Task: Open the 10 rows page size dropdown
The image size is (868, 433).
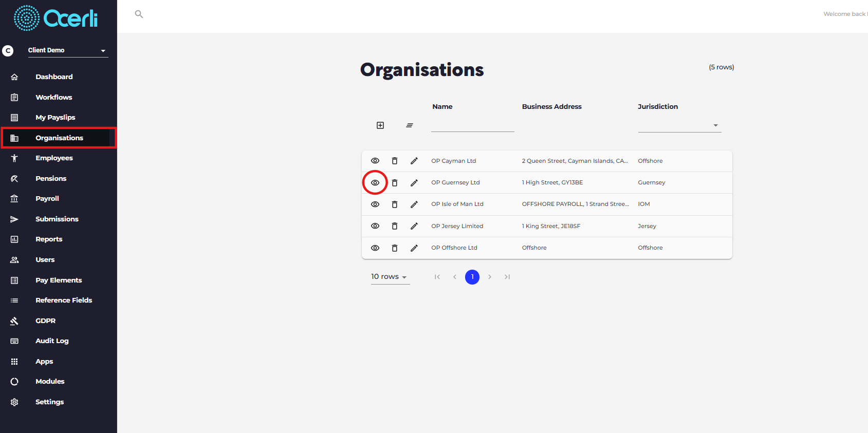Action: click(x=390, y=277)
